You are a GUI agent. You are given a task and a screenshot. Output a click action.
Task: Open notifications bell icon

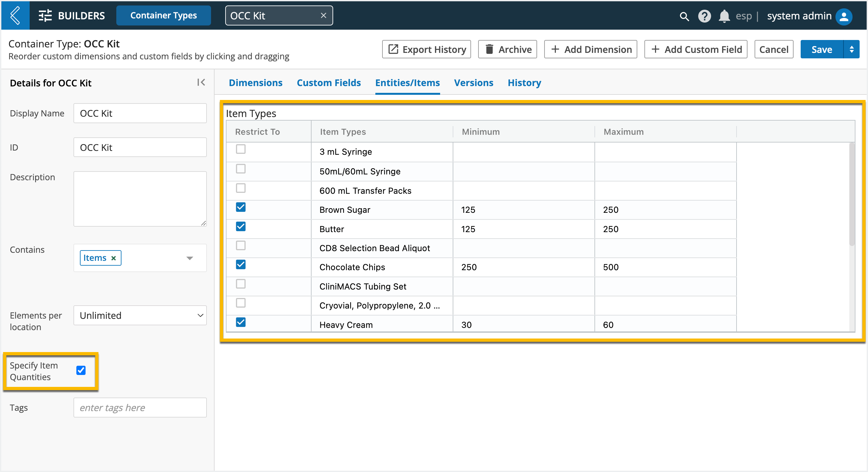click(x=724, y=16)
